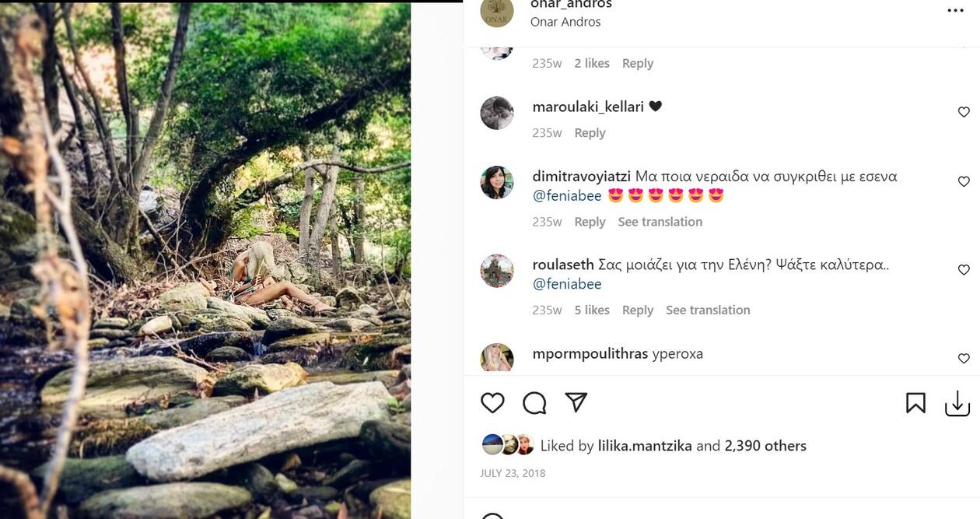View the 2,390 others who liked
Viewport: 980px width, 519px height.
765,446
